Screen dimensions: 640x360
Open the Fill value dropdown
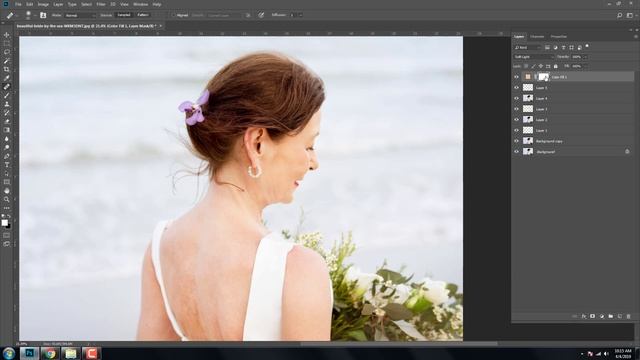tap(586, 66)
